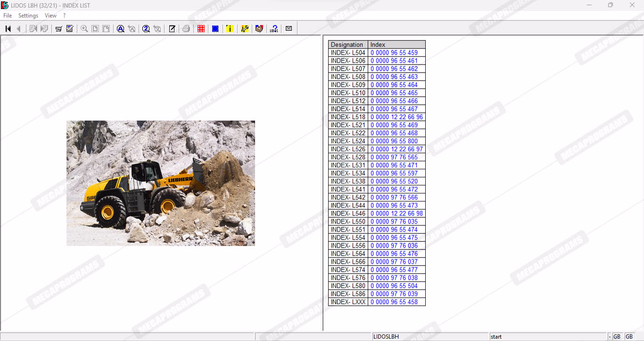Open the shopping cart icon

coord(59,29)
